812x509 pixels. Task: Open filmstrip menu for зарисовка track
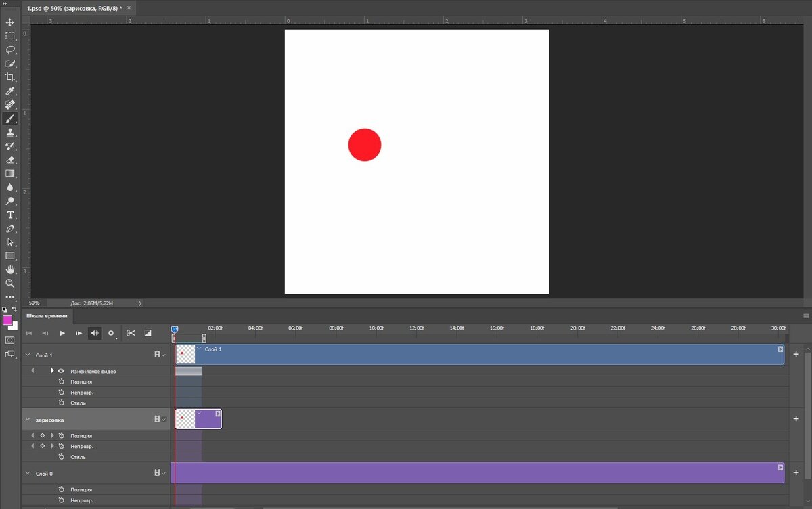pyautogui.click(x=160, y=420)
